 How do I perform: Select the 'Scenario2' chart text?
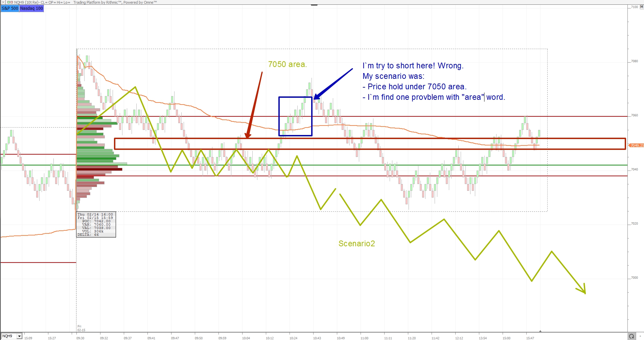[357, 244]
